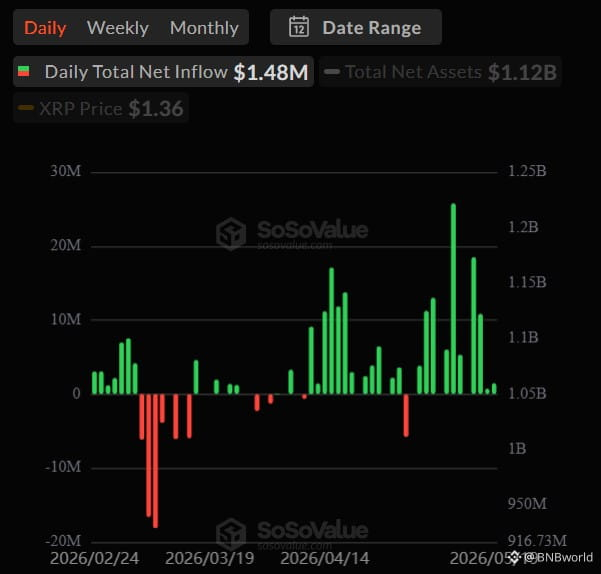Click the 916.73M right axis label
Image resolution: width=601 pixels, height=574 pixels.
537,541
